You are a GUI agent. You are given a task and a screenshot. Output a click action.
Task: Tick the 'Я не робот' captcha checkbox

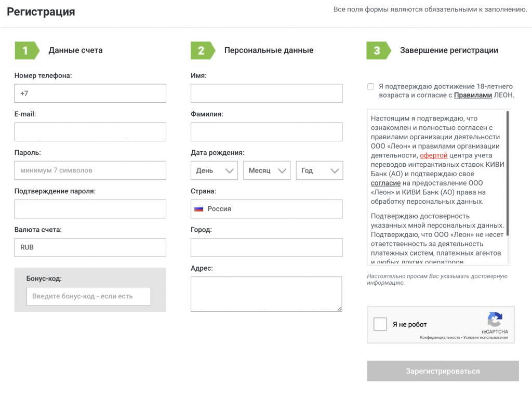coord(380,324)
